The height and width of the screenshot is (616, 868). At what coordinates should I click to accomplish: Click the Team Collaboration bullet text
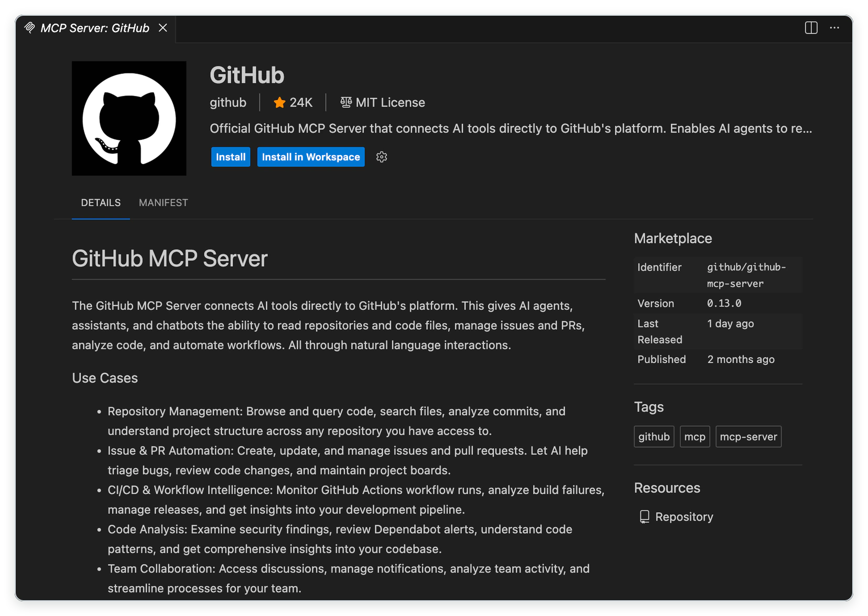tap(349, 578)
